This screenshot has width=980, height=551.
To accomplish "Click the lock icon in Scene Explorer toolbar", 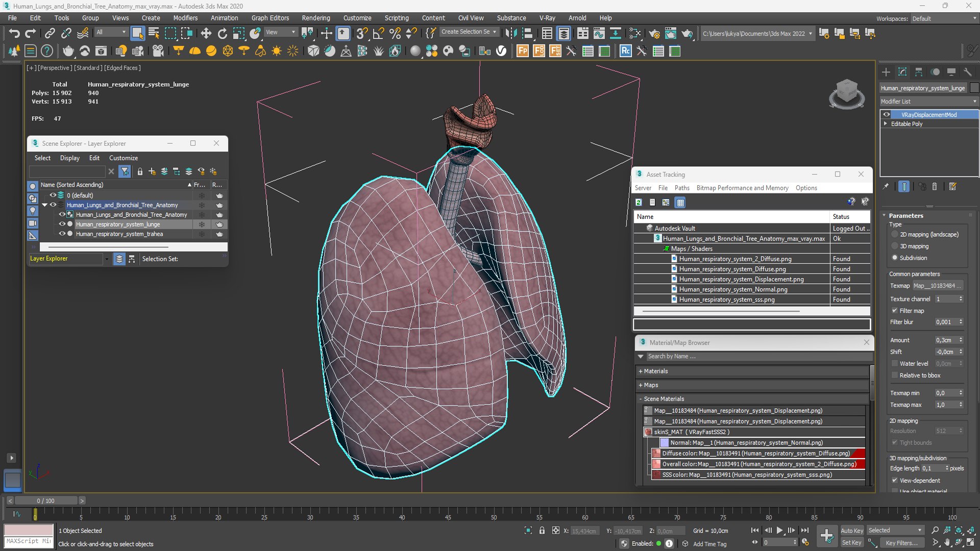I will tap(140, 172).
